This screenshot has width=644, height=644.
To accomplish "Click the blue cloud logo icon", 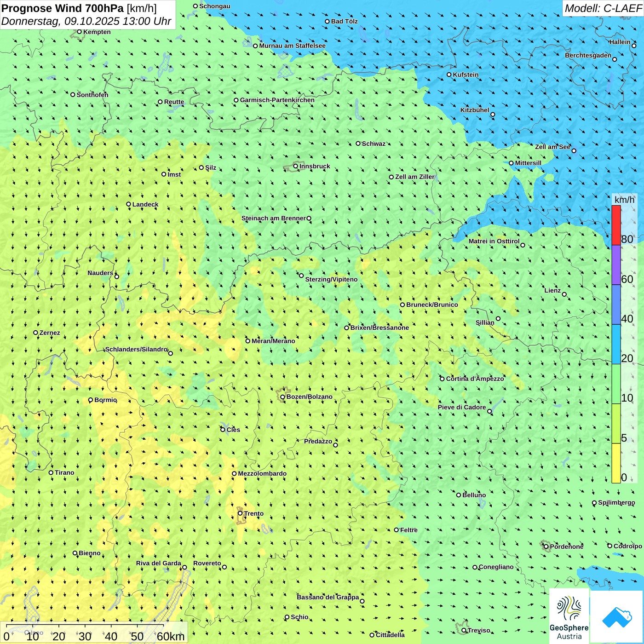I will click(617, 616).
